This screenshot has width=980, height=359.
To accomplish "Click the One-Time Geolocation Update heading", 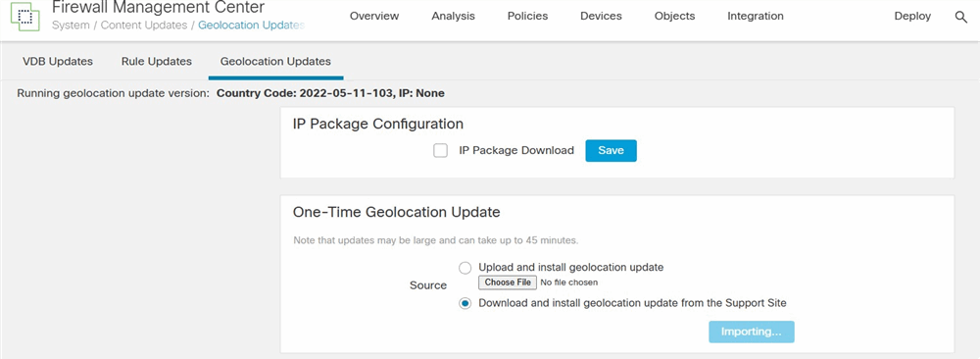I will [x=396, y=212].
